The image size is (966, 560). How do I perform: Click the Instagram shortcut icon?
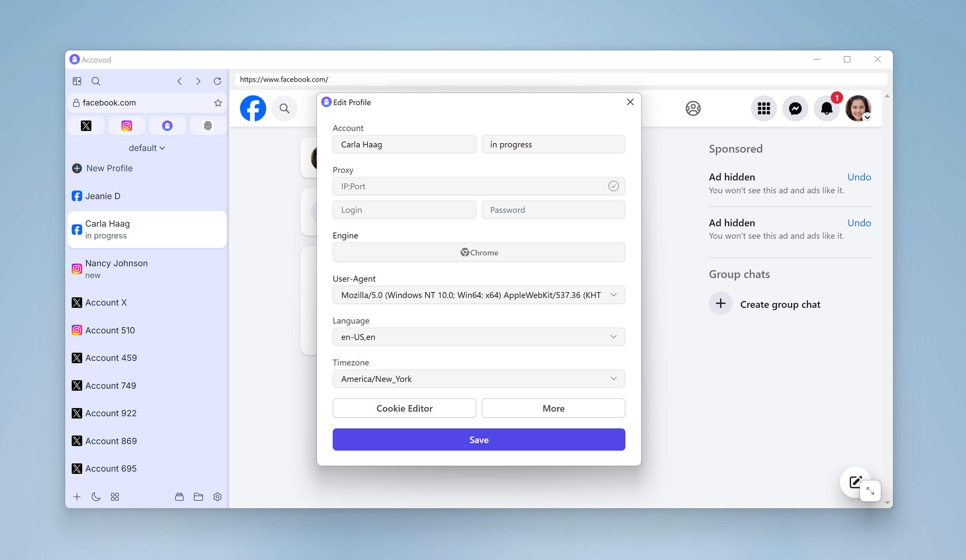pos(126,126)
